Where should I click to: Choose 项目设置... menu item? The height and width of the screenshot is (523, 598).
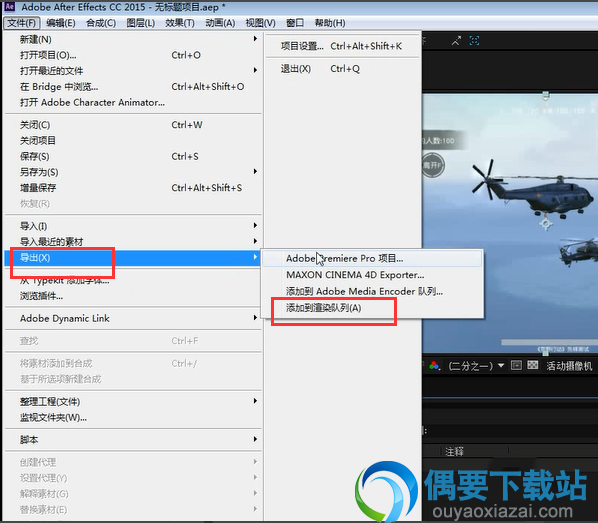pos(342,46)
